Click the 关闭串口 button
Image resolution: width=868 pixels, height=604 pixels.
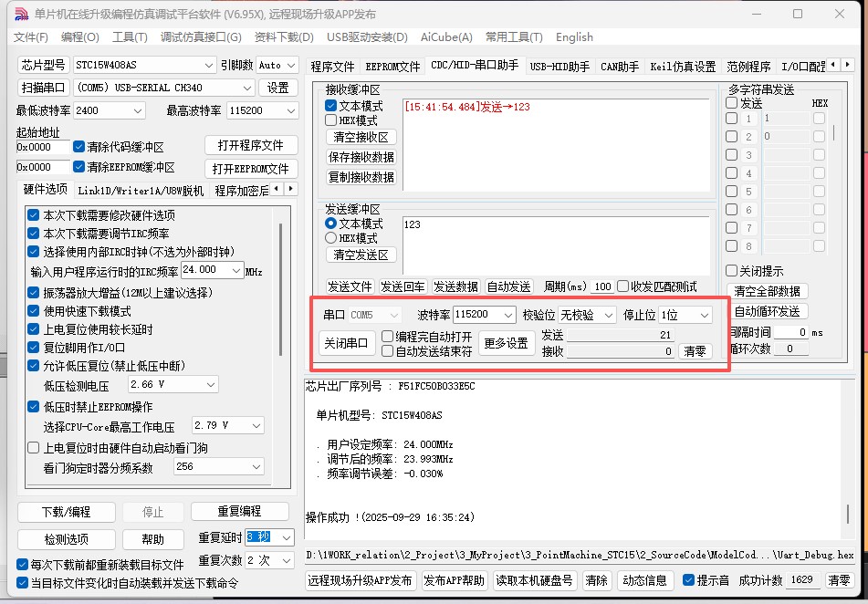[x=347, y=344]
